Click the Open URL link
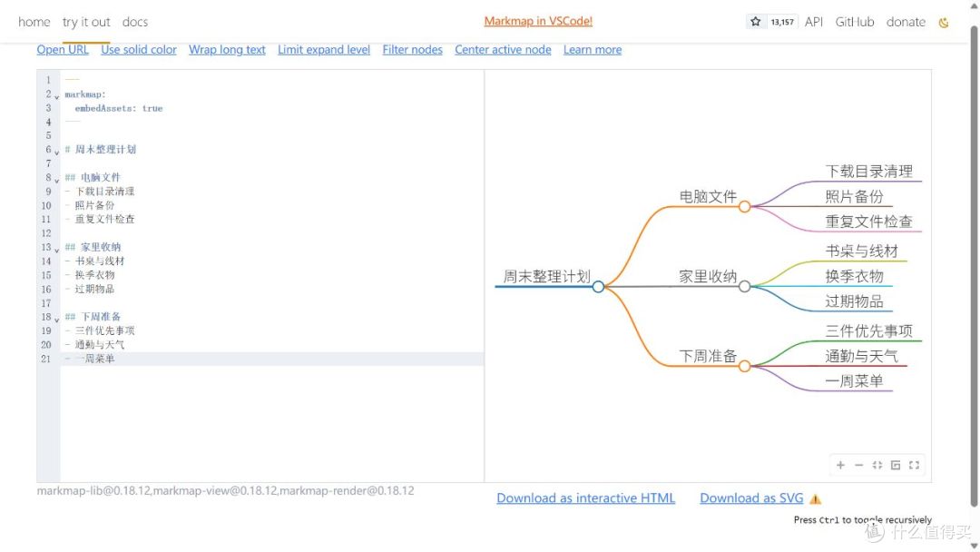980x552 pixels. tap(63, 49)
